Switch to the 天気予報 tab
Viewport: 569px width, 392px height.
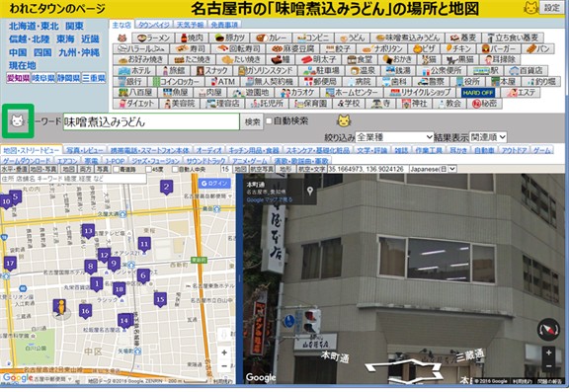(x=190, y=25)
